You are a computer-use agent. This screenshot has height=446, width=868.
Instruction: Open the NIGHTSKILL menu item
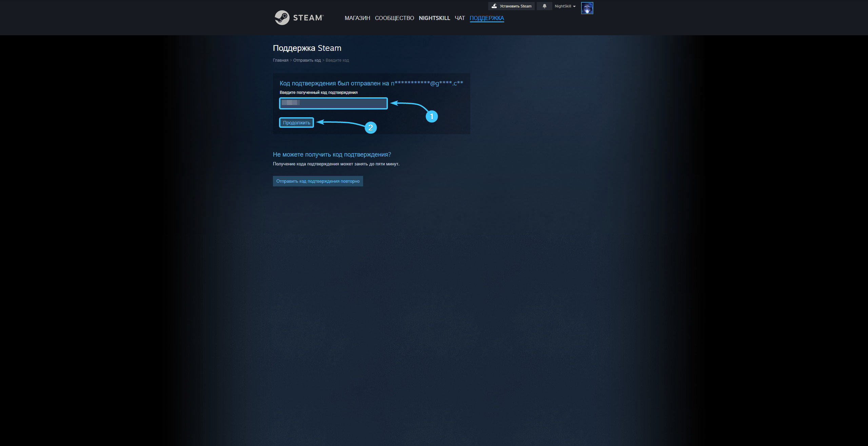point(434,18)
